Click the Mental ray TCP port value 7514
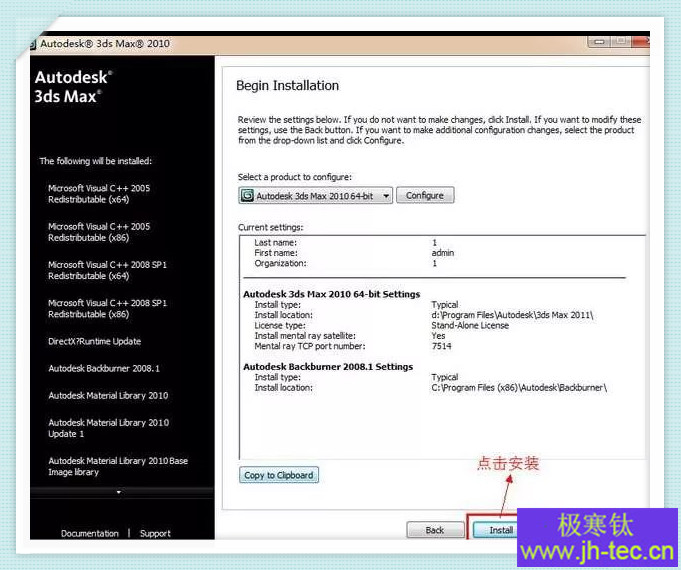The image size is (681, 570). click(441, 346)
